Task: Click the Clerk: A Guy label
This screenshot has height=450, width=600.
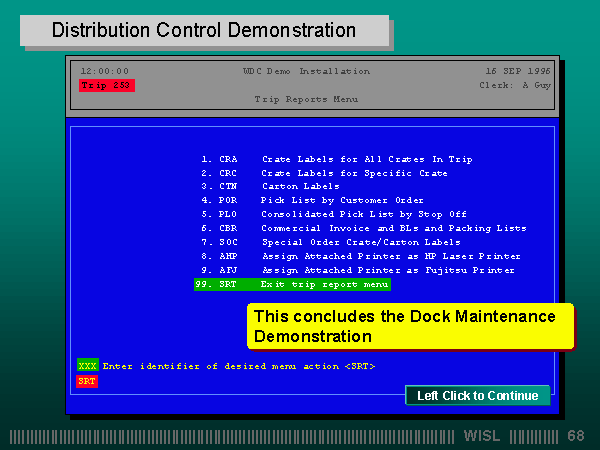Action: (x=515, y=85)
